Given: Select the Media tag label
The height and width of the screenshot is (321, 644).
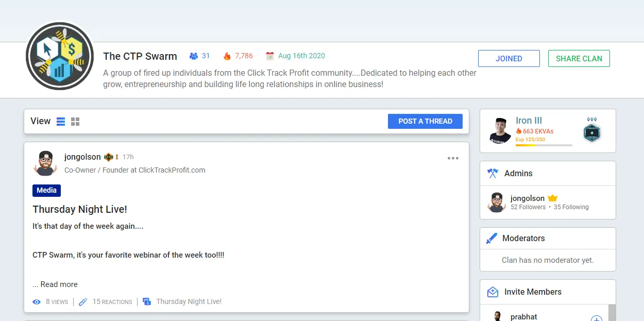Looking at the screenshot, I should coord(46,190).
